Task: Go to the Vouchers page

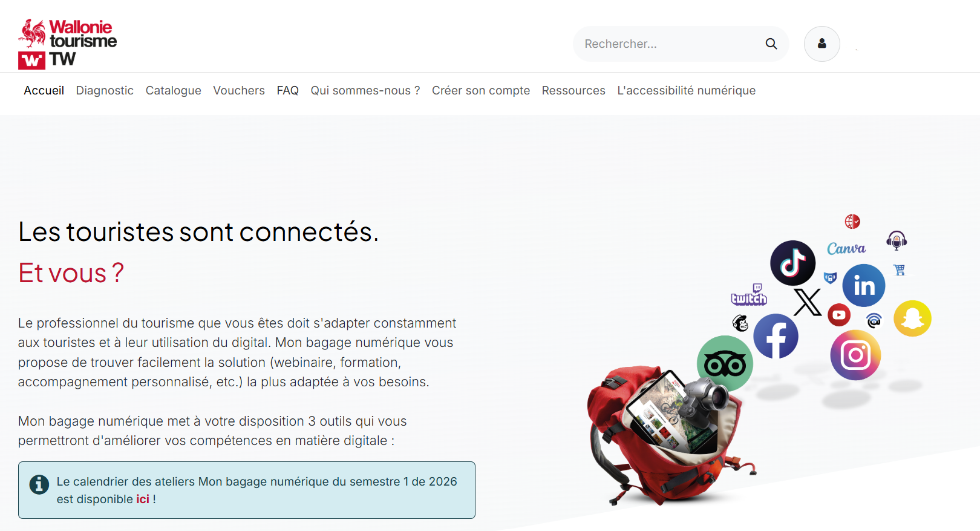Action: pos(239,90)
